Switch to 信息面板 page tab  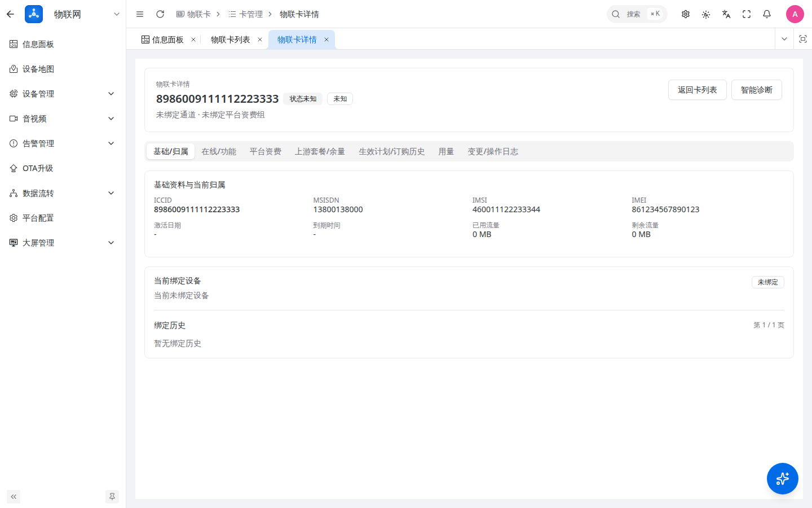(162, 40)
